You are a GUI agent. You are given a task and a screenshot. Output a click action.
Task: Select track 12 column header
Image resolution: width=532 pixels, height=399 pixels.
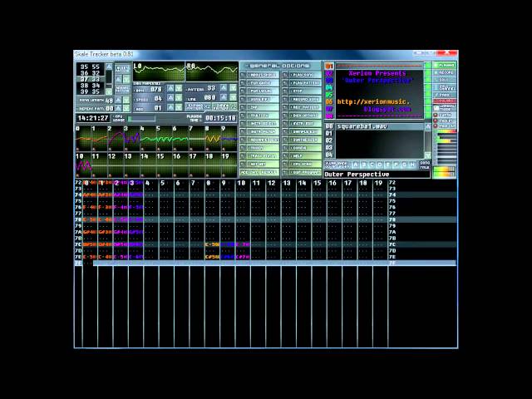(273, 183)
